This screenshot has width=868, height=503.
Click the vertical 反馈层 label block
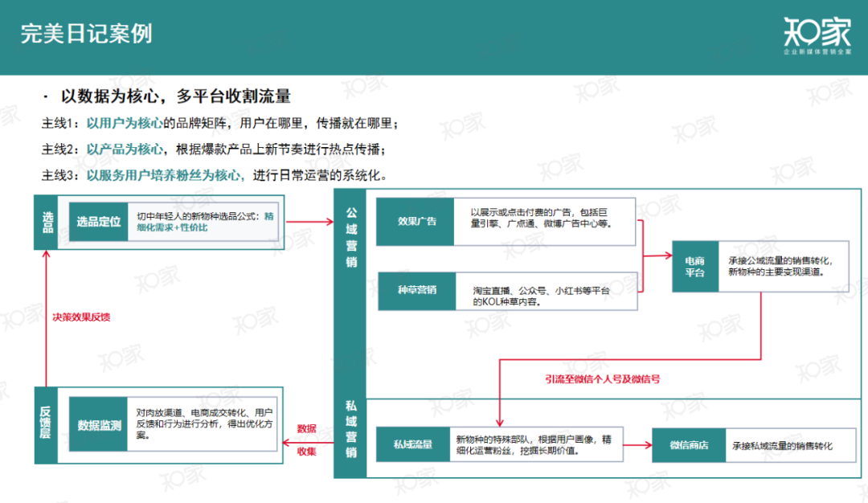[x=46, y=426]
